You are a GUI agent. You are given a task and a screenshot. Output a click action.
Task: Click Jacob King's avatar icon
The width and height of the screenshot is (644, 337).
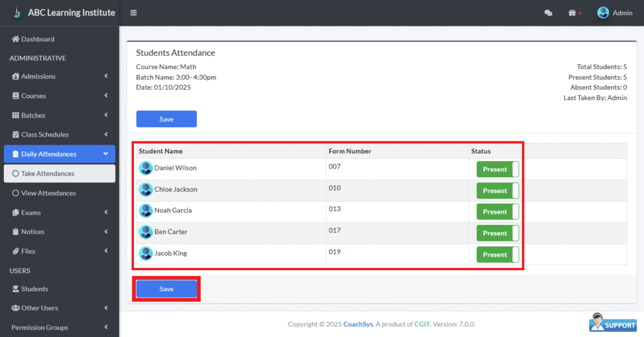(146, 254)
